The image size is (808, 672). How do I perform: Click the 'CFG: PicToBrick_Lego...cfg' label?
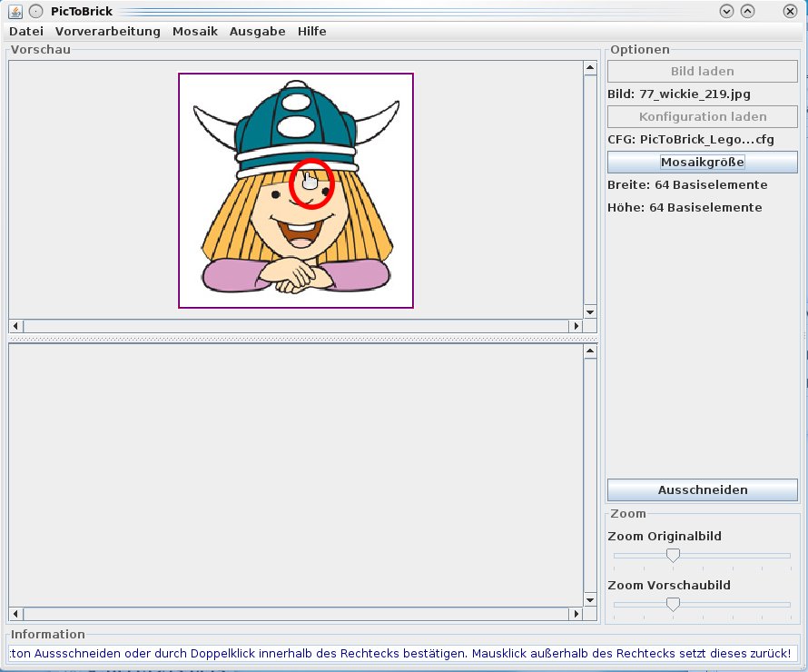(x=691, y=139)
